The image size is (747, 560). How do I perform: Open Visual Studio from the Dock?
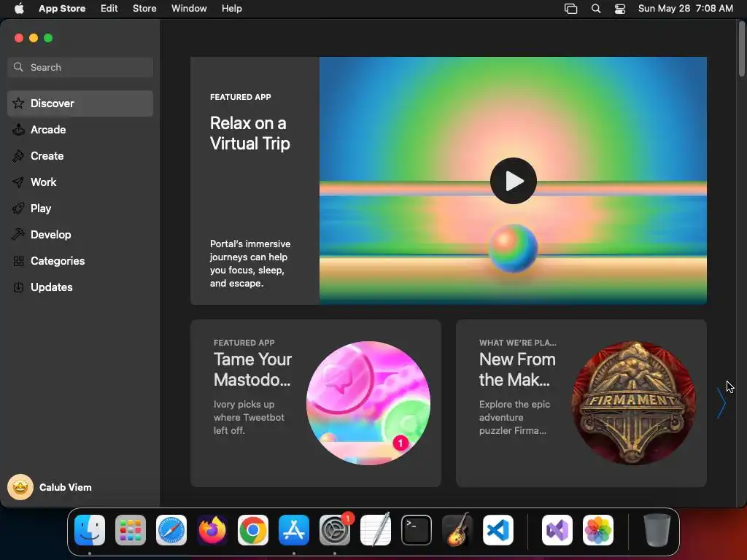click(x=557, y=530)
